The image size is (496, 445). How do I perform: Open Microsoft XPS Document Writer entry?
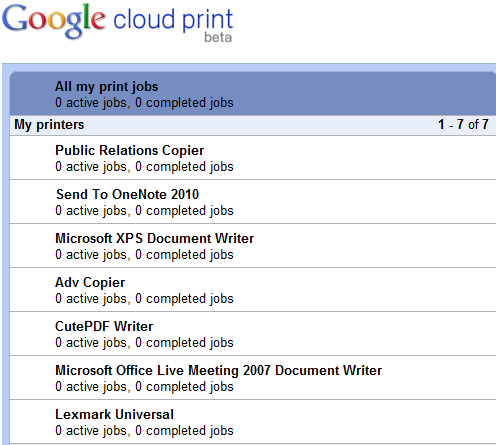click(253, 246)
